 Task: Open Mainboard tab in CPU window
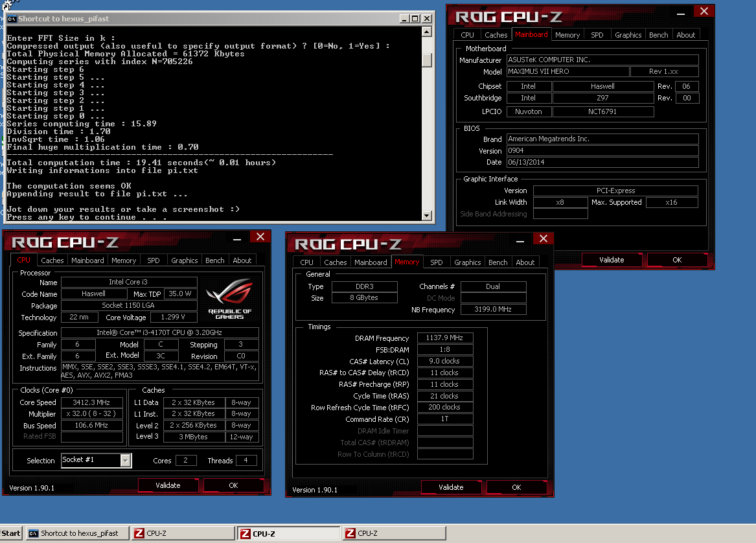click(87, 260)
